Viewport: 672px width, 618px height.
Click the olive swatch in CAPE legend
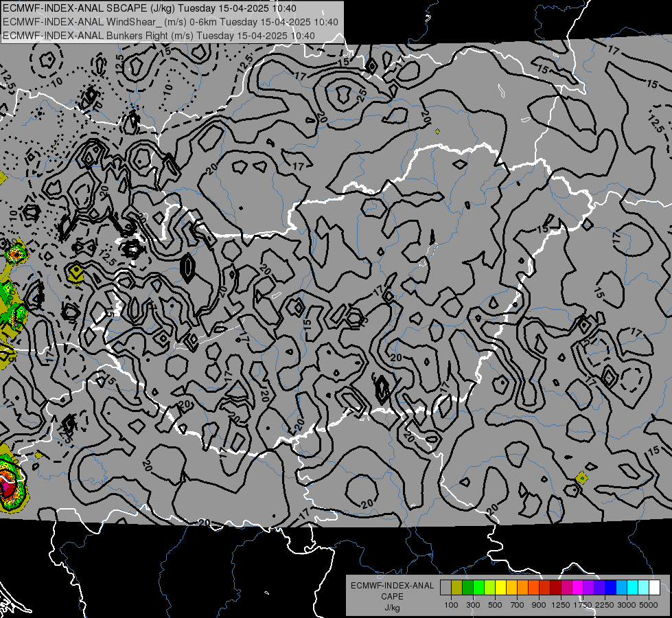pyautogui.click(x=457, y=588)
